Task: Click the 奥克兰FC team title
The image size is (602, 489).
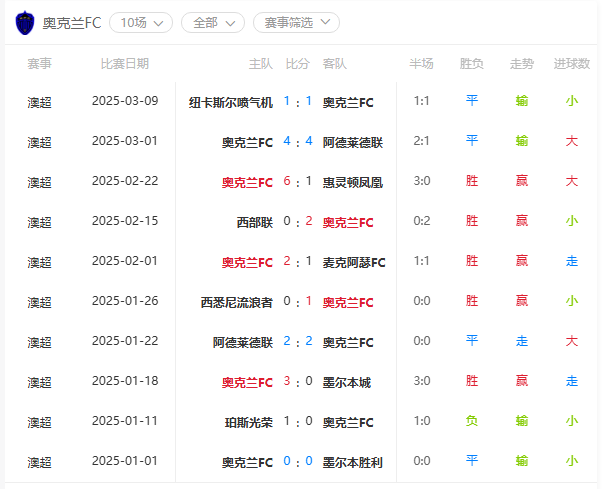Action: coord(72,23)
